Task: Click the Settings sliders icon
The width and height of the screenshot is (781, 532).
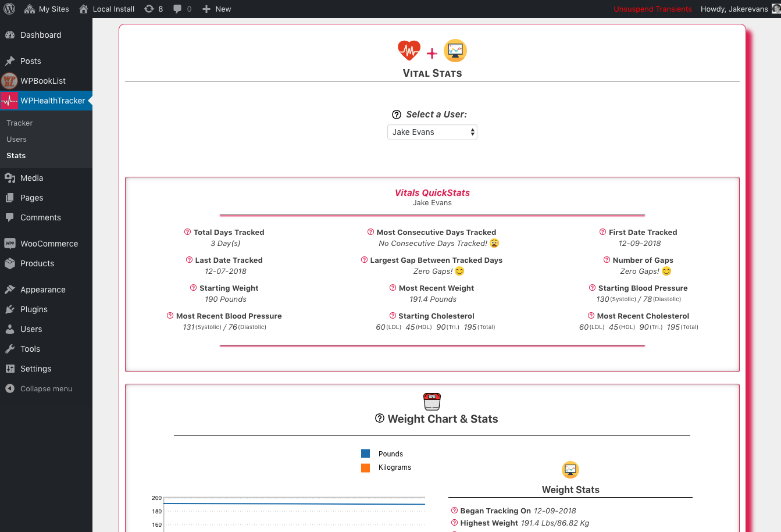Action: 10,369
